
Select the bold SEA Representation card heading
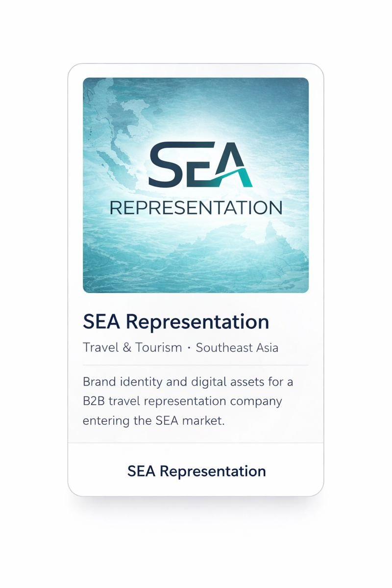point(176,322)
